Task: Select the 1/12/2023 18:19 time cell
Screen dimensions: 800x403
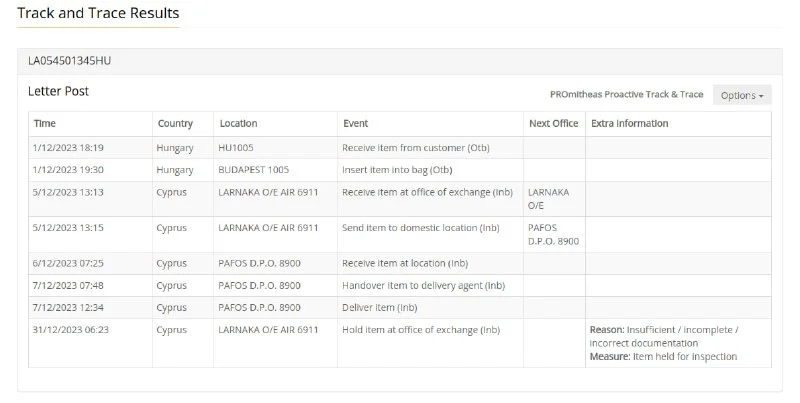Action: coord(69,148)
